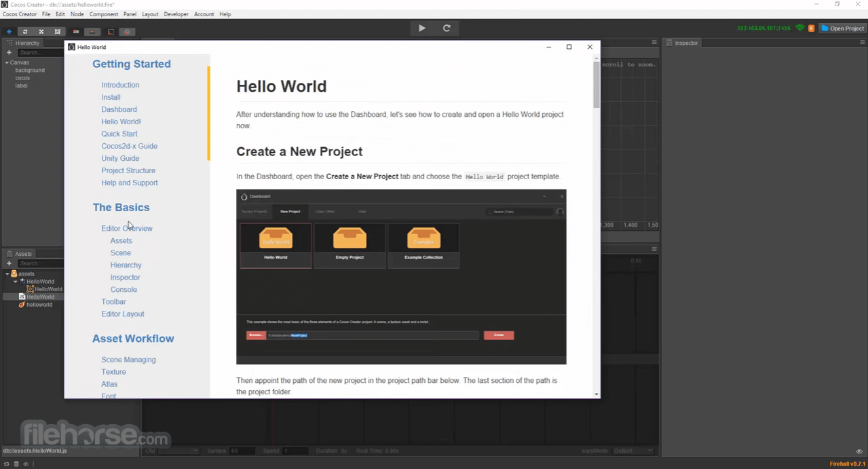Image resolution: width=868 pixels, height=469 pixels.
Task: Open the Introduction docs link
Action: coord(120,85)
